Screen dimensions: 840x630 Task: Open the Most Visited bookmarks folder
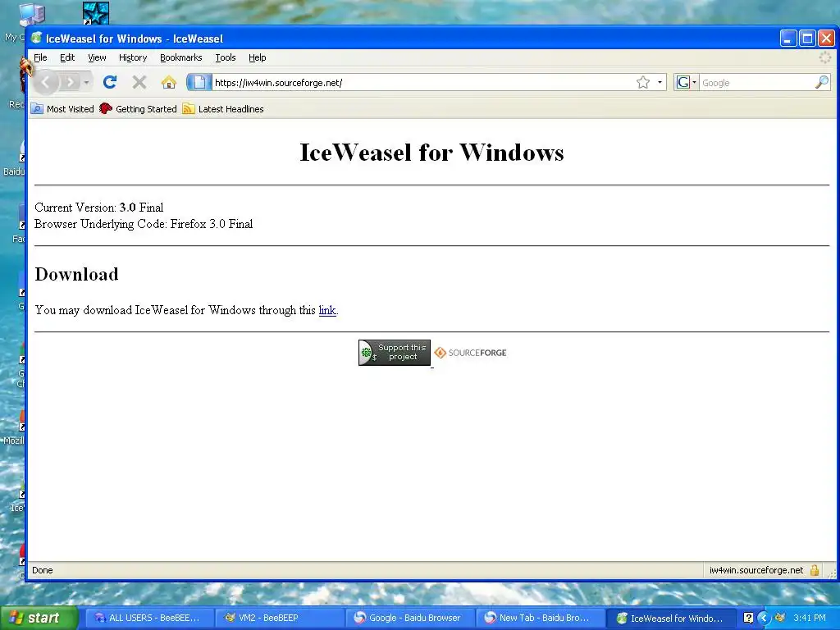[x=62, y=109]
